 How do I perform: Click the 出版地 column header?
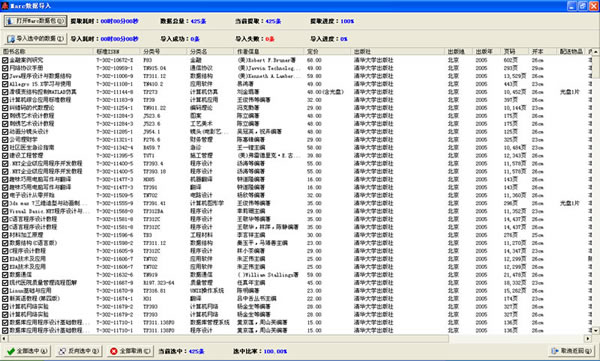pyautogui.click(x=459, y=51)
